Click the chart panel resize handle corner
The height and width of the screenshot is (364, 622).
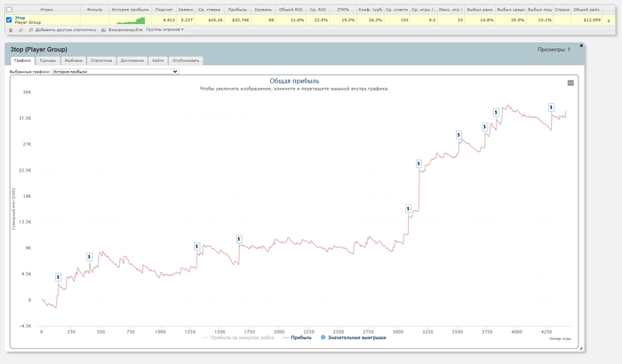581,348
